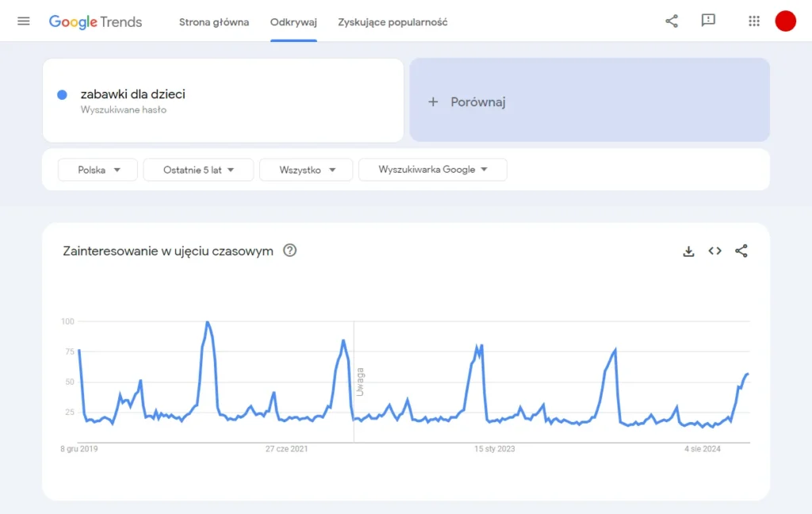Select the zabawki dla dzieci search term card
The height and width of the screenshot is (514, 812).
point(223,100)
